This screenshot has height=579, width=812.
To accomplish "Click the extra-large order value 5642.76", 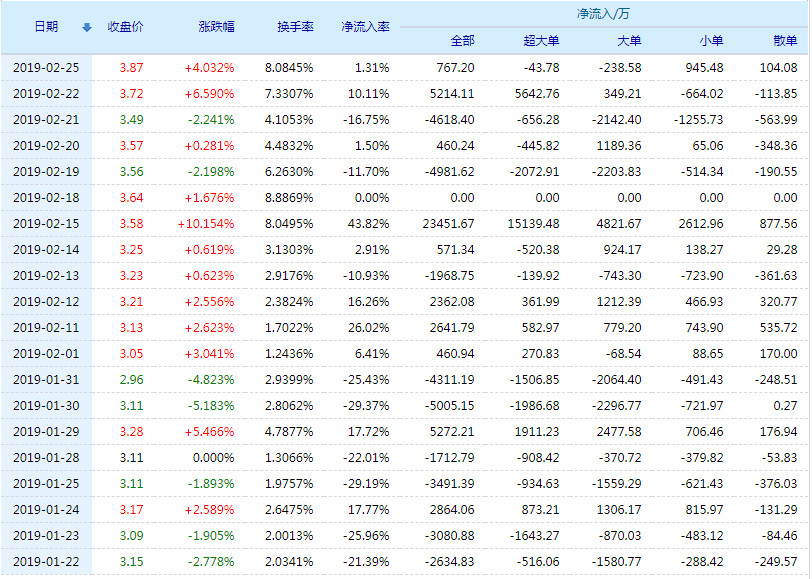I will [537, 94].
